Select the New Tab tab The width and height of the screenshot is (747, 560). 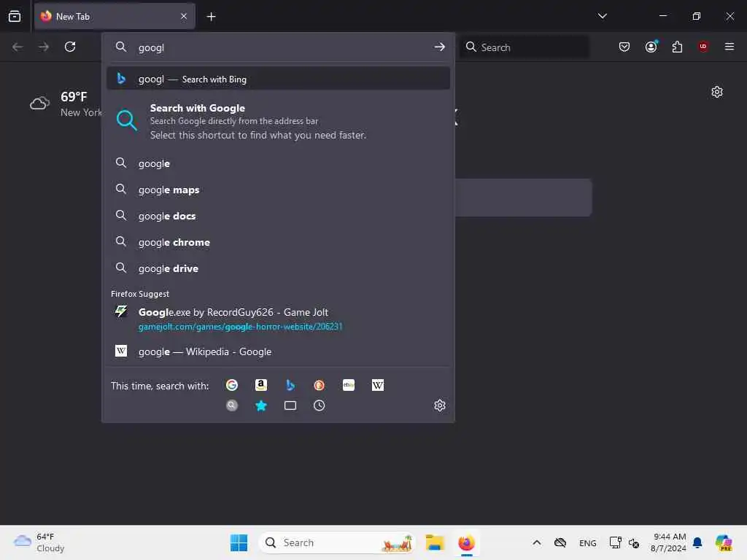click(x=115, y=16)
